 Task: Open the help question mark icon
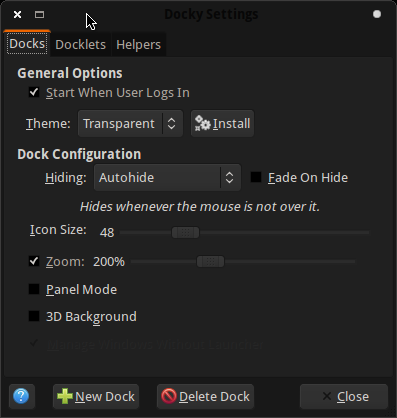(22, 396)
